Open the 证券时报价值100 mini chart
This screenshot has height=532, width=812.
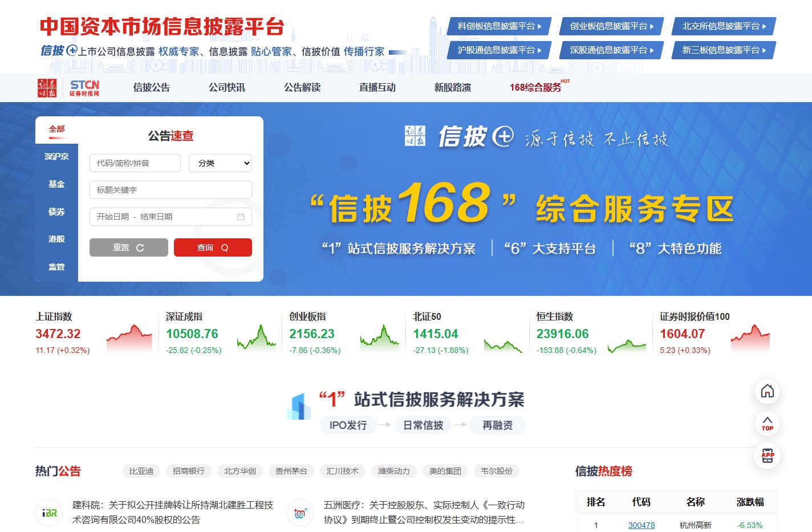pyautogui.click(x=750, y=338)
